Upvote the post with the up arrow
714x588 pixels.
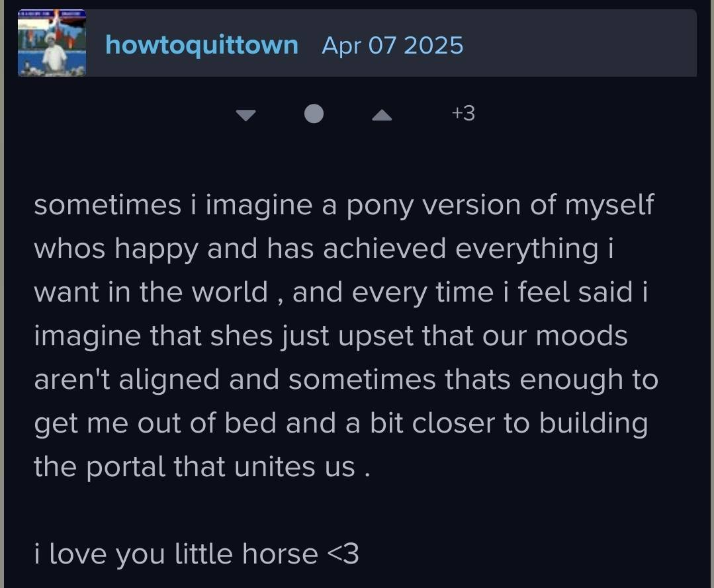[382, 115]
